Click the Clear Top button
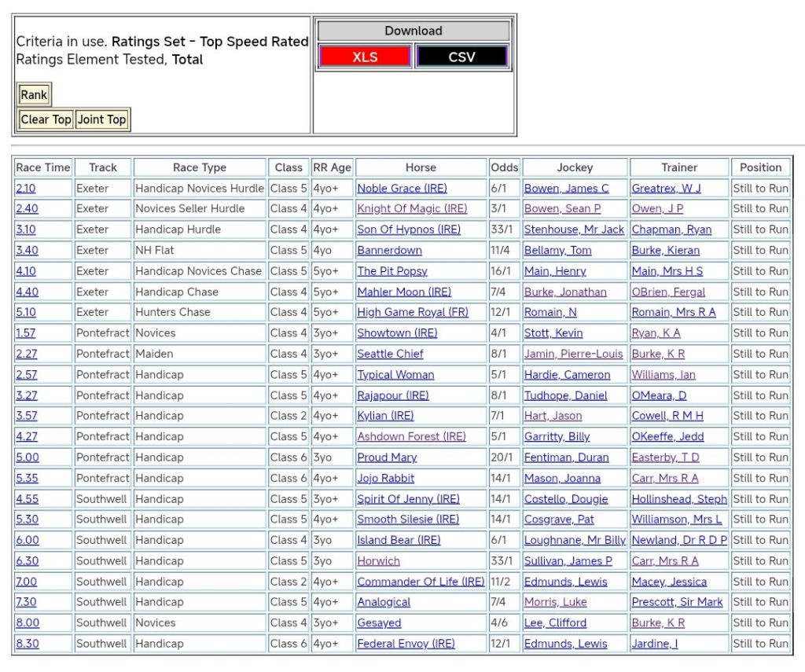The width and height of the screenshot is (805, 672). pyautogui.click(x=46, y=119)
